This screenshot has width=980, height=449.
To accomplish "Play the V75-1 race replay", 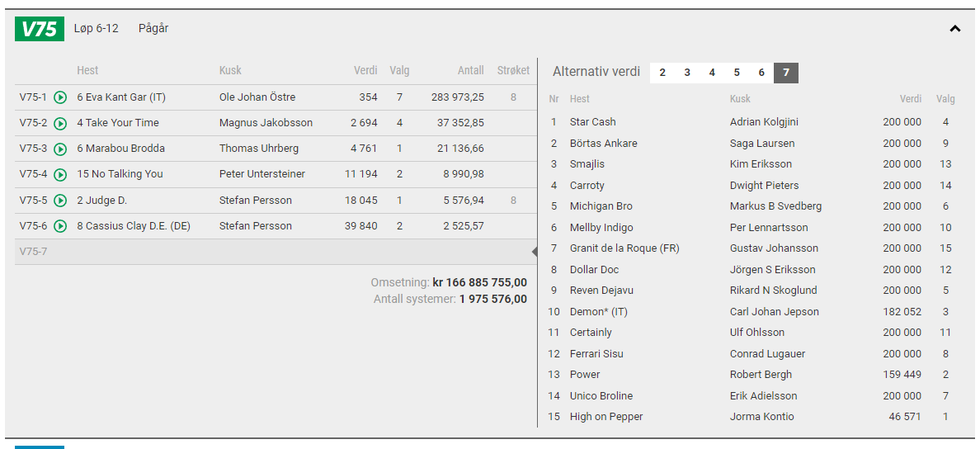I will (60, 97).
